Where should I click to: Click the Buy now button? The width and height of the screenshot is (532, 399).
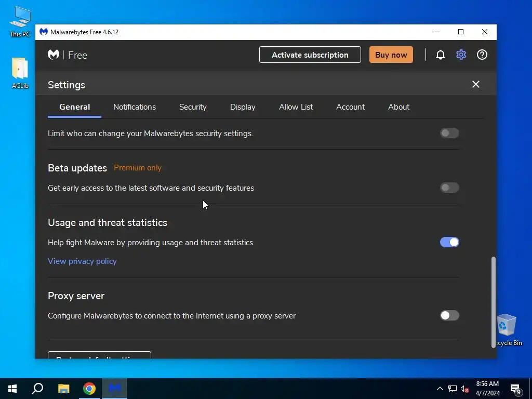pos(391,55)
